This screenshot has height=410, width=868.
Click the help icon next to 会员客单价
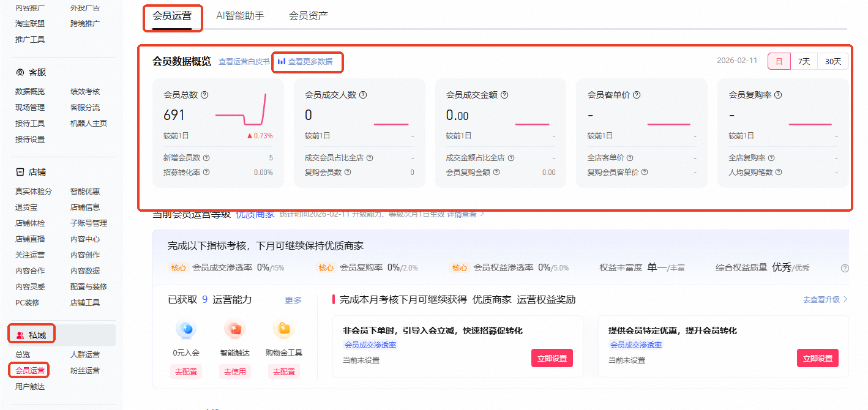click(637, 95)
